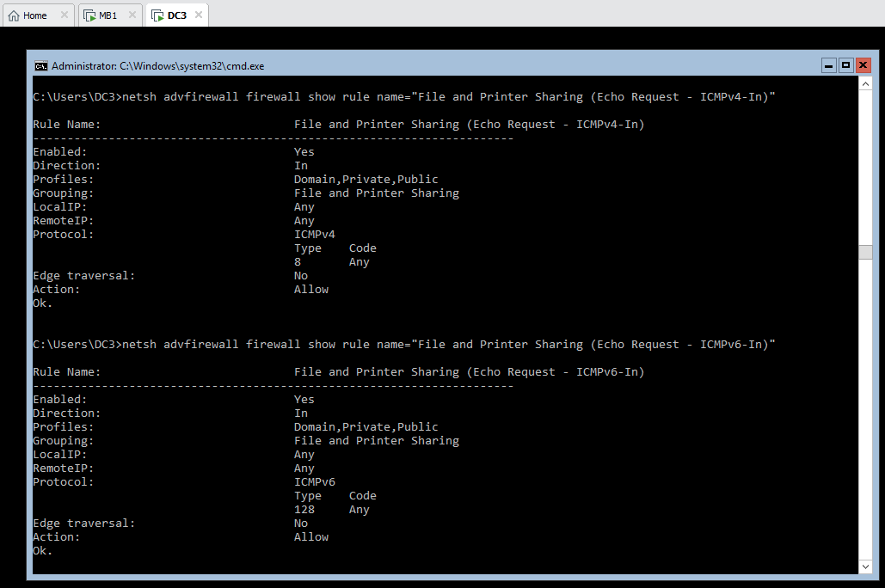Click the vertical scrollbar thumb

coord(865,252)
